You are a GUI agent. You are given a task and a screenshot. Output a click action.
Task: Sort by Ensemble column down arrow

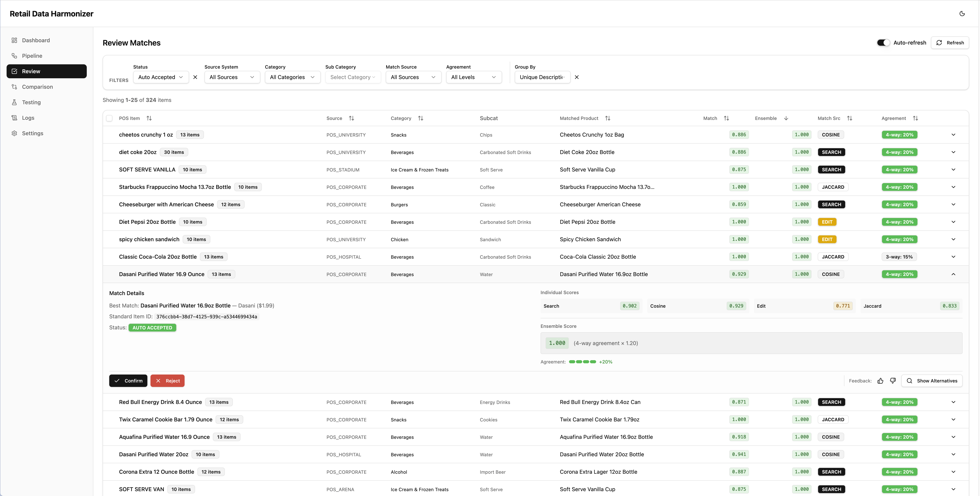click(786, 118)
